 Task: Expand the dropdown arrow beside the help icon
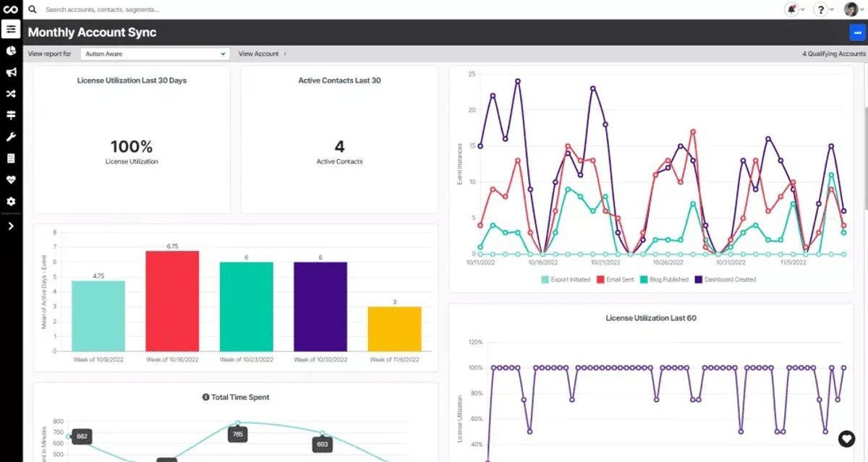click(831, 9)
